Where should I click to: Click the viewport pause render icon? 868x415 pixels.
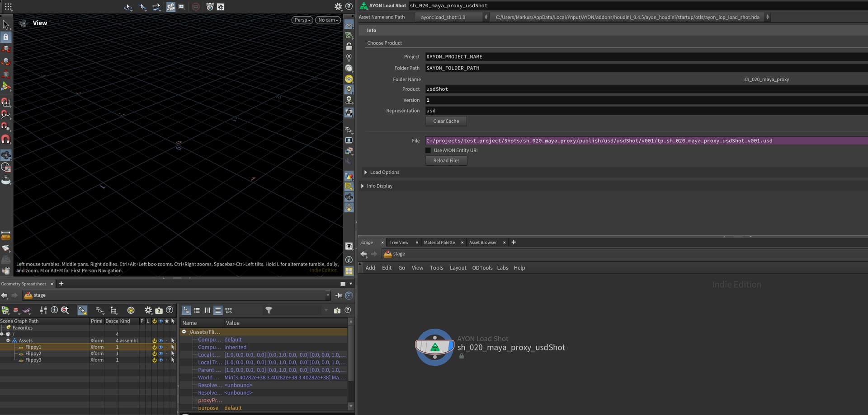click(x=349, y=140)
